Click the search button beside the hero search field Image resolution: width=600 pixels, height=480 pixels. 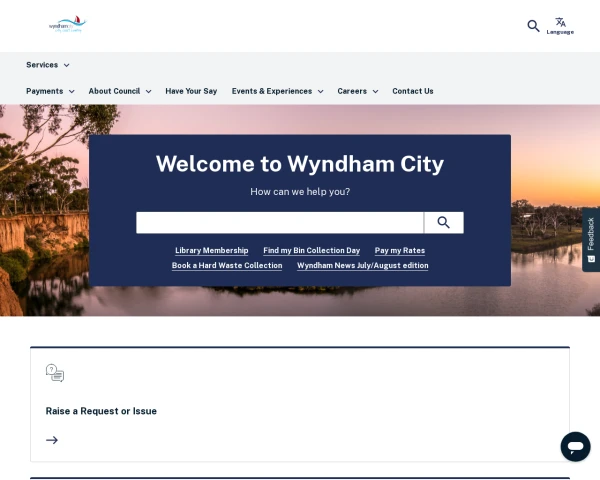click(443, 222)
